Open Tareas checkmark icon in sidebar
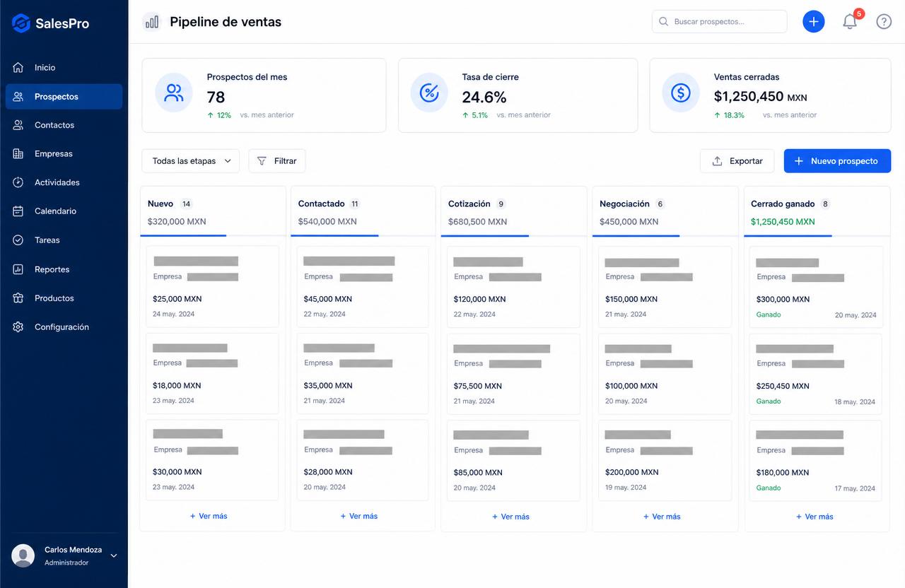Viewport: 905px width, 588px height. (x=18, y=240)
